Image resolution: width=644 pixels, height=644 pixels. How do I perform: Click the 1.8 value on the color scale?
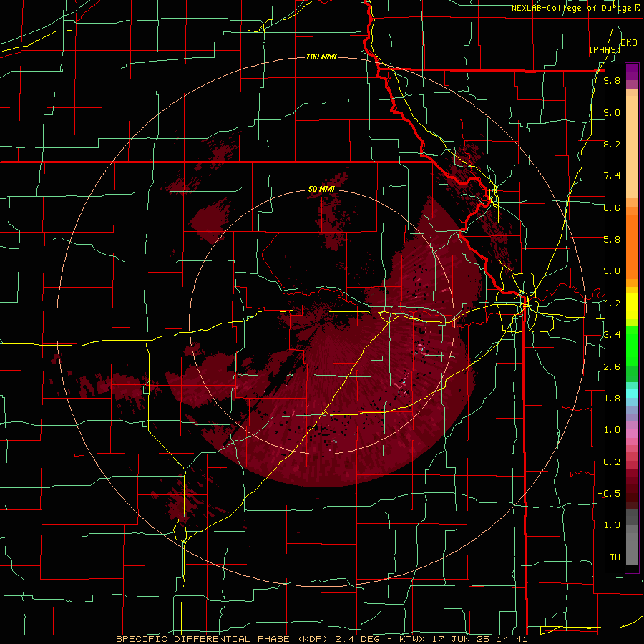pos(612,399)
